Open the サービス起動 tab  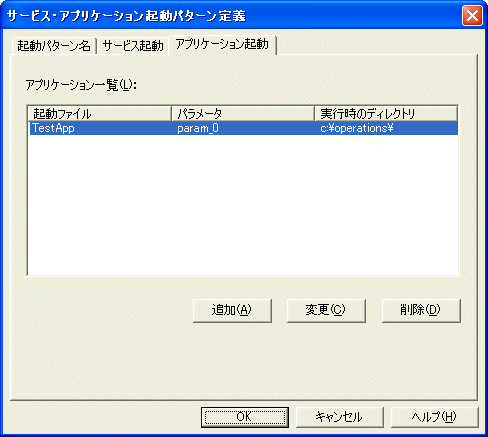coord(133,46)
